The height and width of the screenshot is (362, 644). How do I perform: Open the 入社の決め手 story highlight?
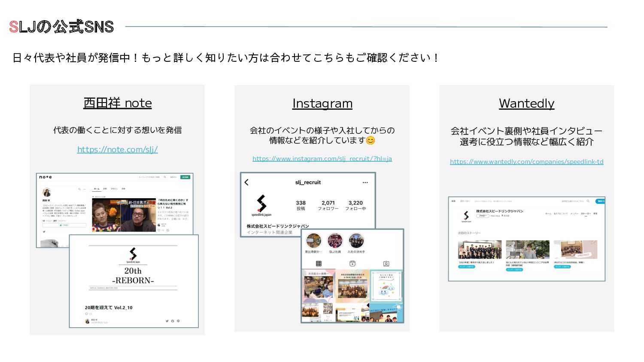point(356,242)
